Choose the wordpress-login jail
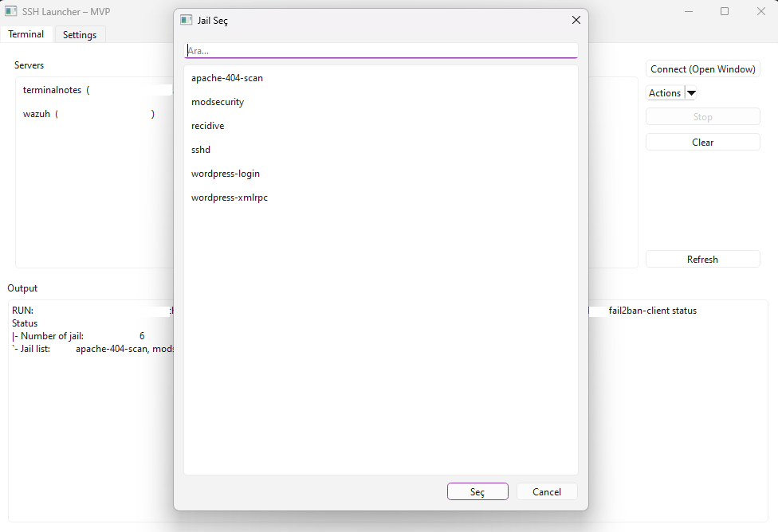The width and height of the screenshot is (778, 532). point(226,174)
